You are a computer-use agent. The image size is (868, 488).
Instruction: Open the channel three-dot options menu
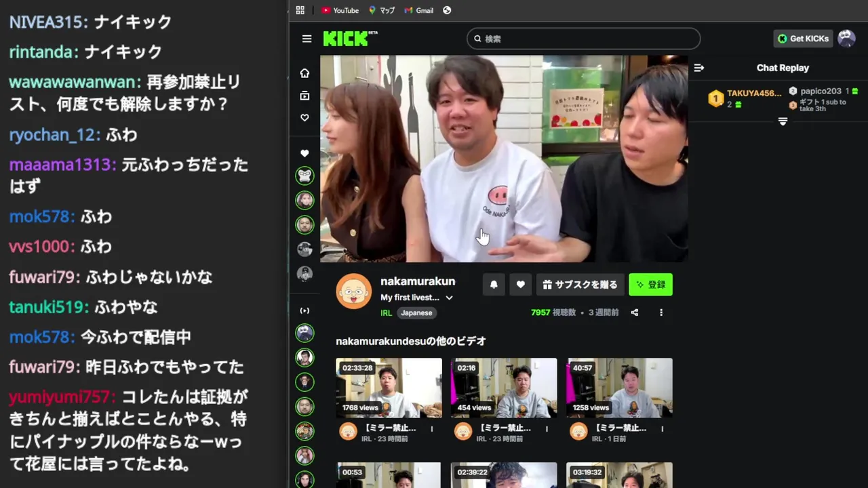tap(661, 312)
